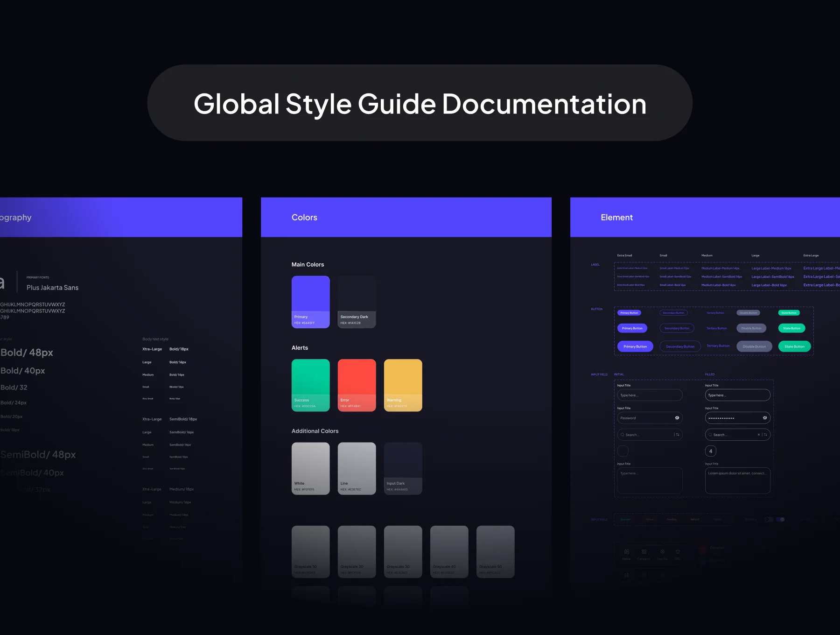This screenshot has height=635, width=840.
Task: Click the Category icon in the bottom navigation
Action: click(644, 552)
